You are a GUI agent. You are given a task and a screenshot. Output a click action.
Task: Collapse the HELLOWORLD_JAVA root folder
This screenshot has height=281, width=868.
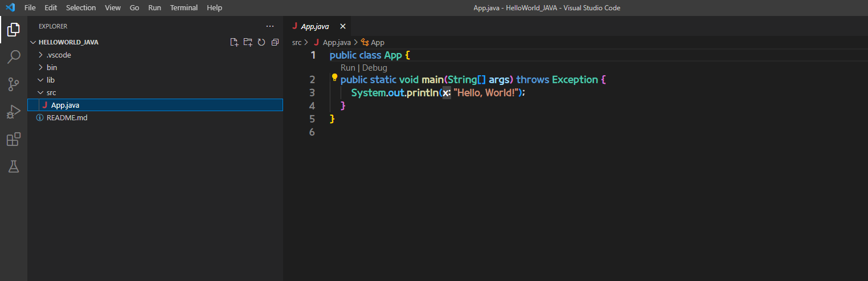pos(33,42)
